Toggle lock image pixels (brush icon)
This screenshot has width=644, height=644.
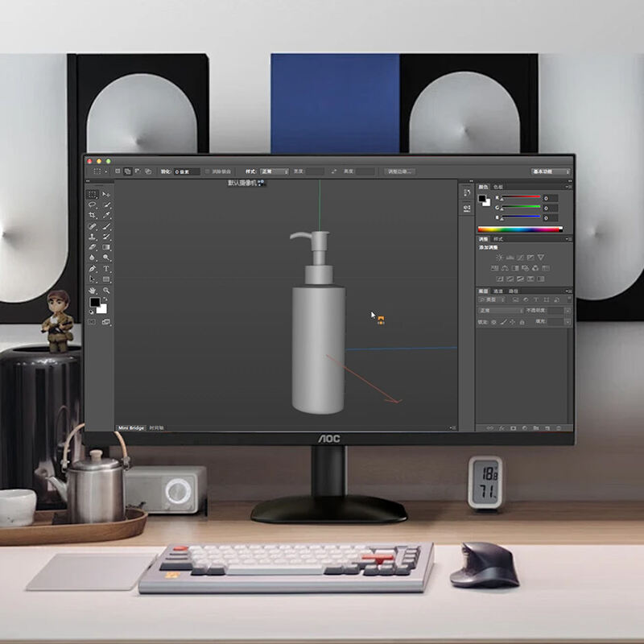(x=503, y=322)
